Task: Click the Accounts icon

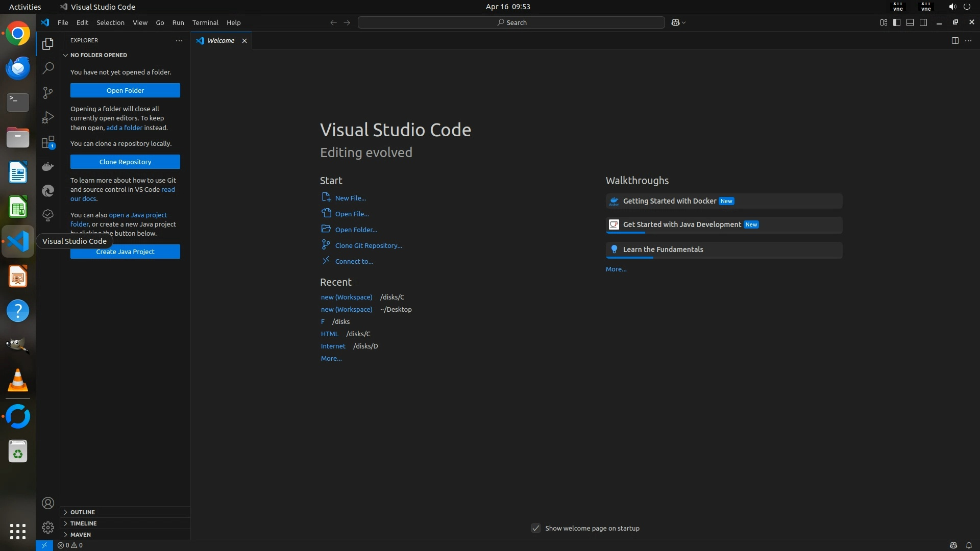Action: click(48, 504)
